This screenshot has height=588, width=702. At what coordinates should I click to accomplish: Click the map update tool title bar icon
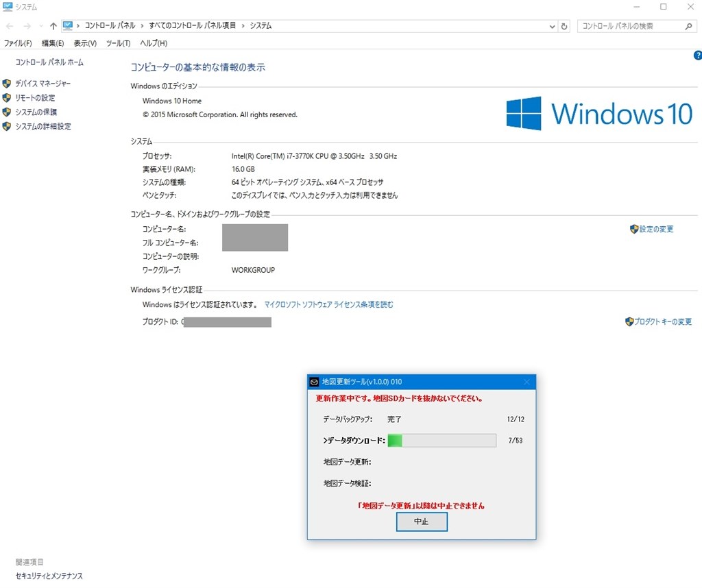tap(314, 382)
